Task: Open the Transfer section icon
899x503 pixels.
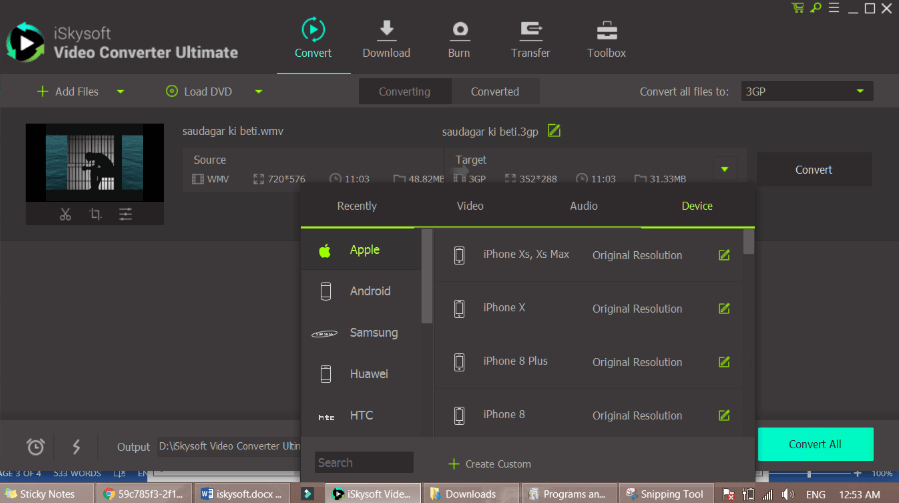Action: 531,30
